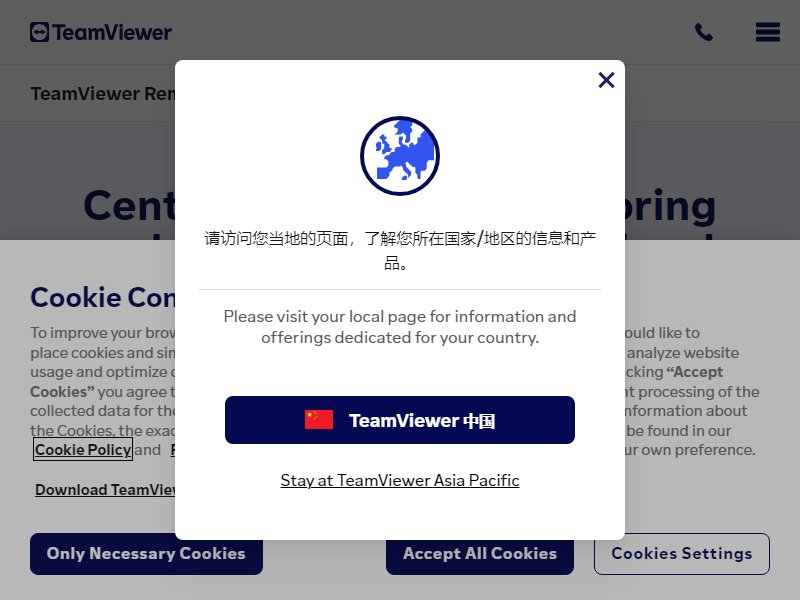Go to TeamViewer 中国 site
Screen dimensions: 800x600
[400, 420]
